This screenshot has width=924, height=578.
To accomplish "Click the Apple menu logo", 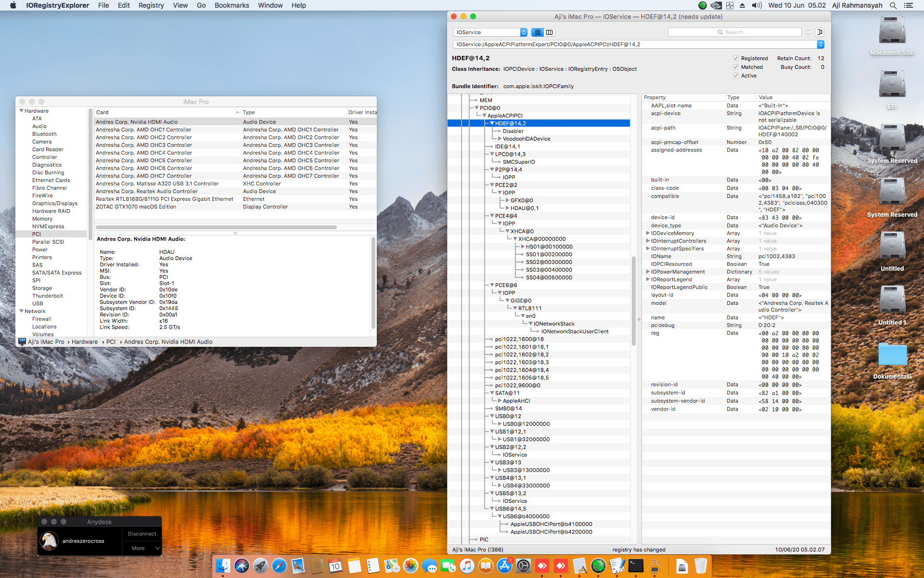I will [x=13, y=5].
